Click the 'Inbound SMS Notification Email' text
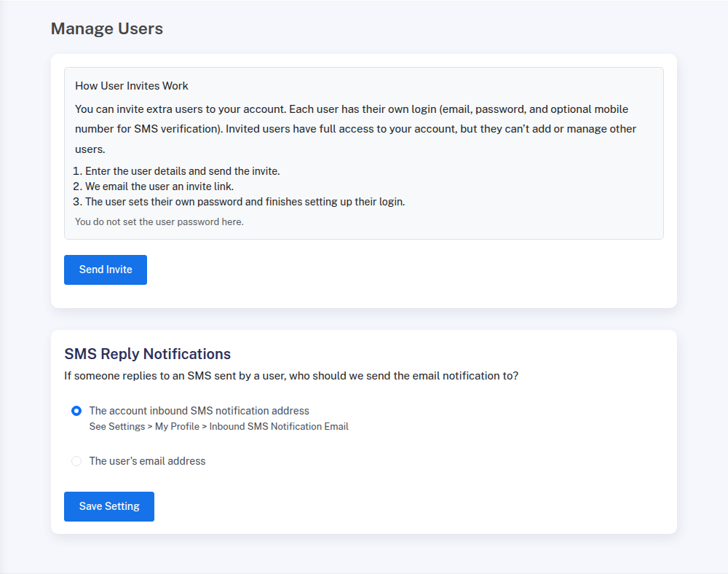 [x=279, y=427]
